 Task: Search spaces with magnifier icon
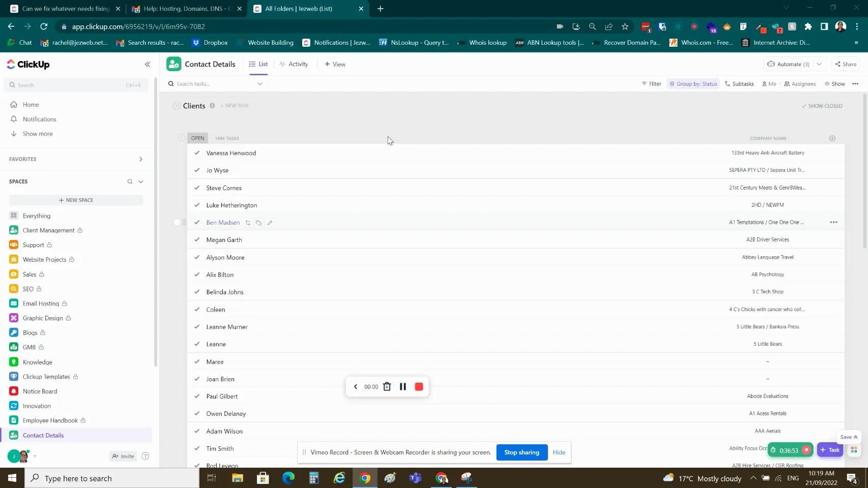click(130, 181)
